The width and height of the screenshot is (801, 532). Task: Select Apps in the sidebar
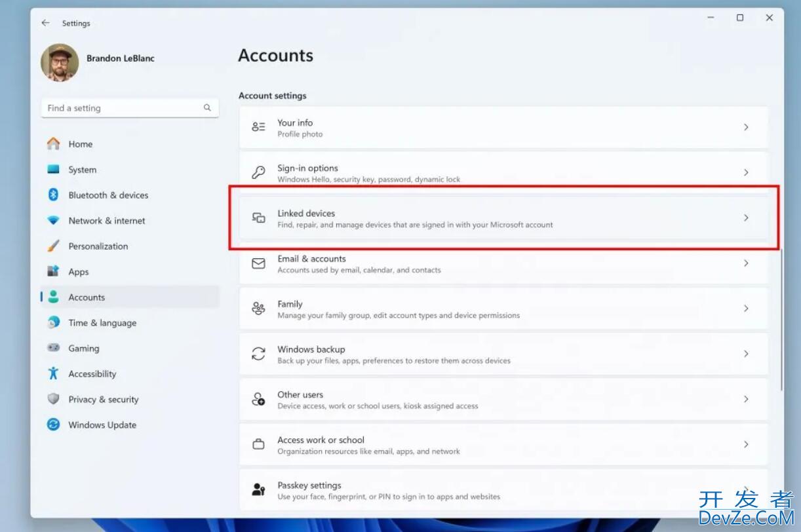[x=130, y=272]
